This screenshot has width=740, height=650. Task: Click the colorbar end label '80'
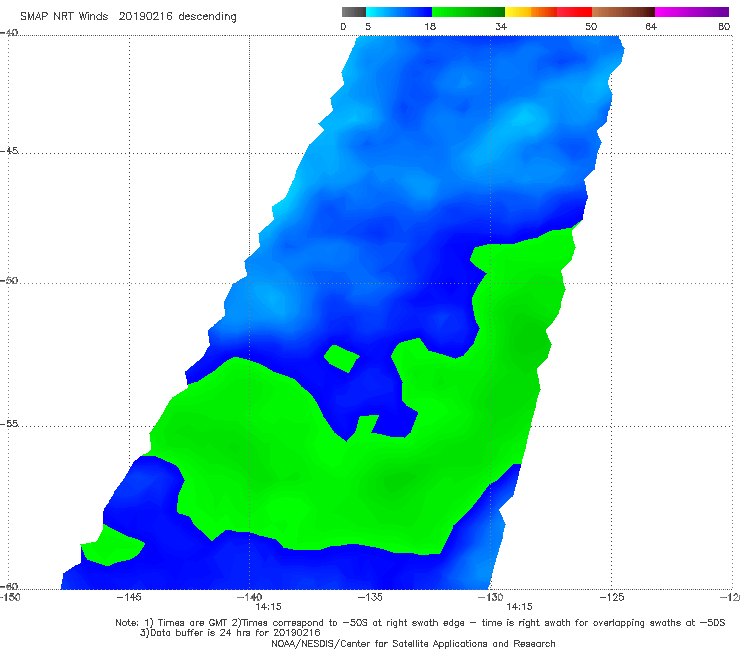point(724,26)
